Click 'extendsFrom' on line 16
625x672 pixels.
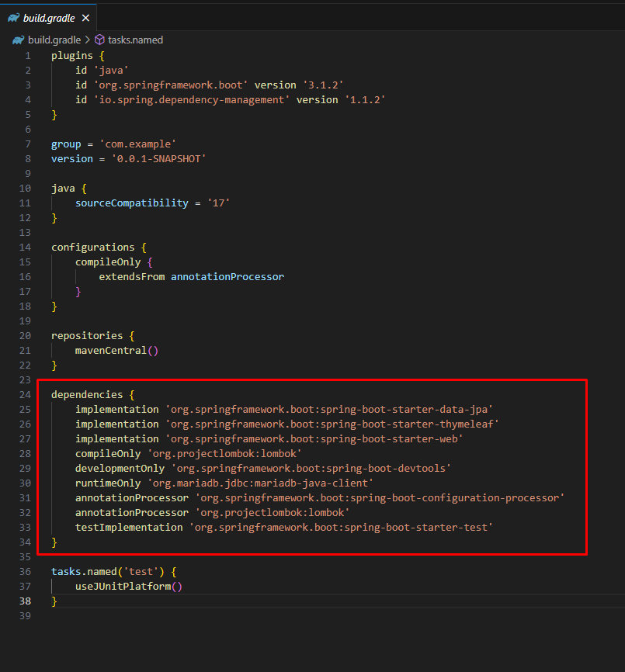click(132, 277)
